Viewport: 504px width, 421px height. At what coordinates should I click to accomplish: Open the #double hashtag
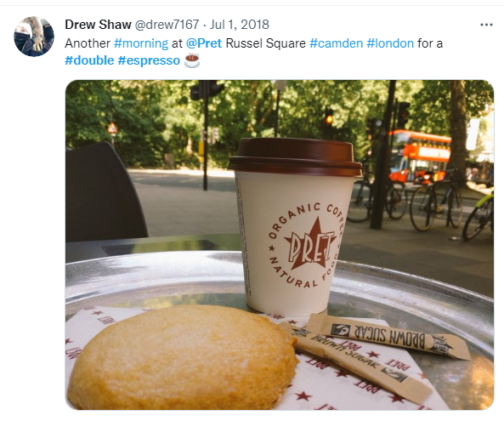click(89, 60)
